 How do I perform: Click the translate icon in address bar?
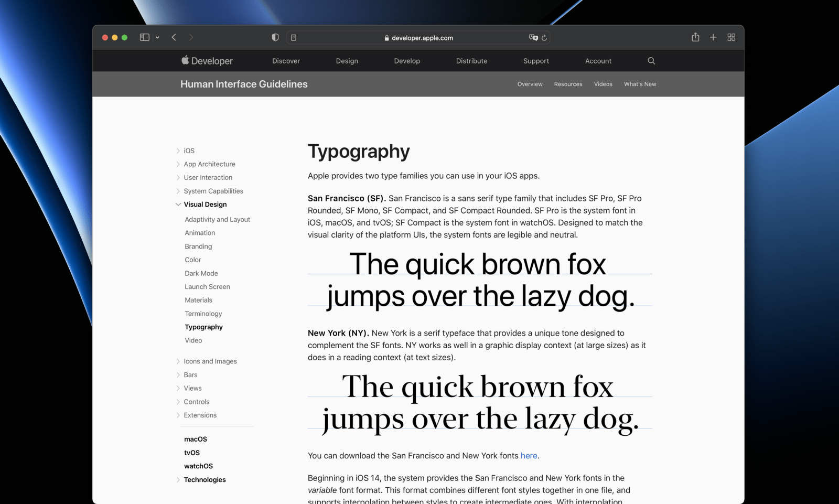coord(533,37)
